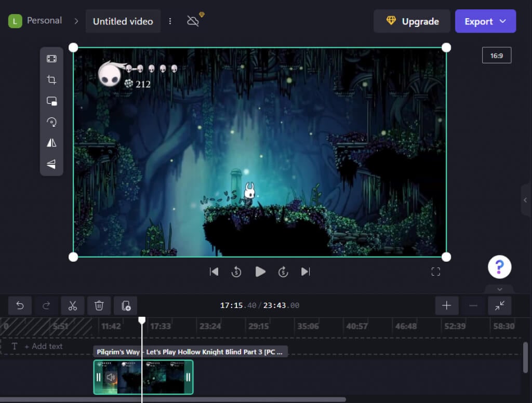532x403 pixels.
Task: Select the Fit tool icon
Action: tap(51, 59)
